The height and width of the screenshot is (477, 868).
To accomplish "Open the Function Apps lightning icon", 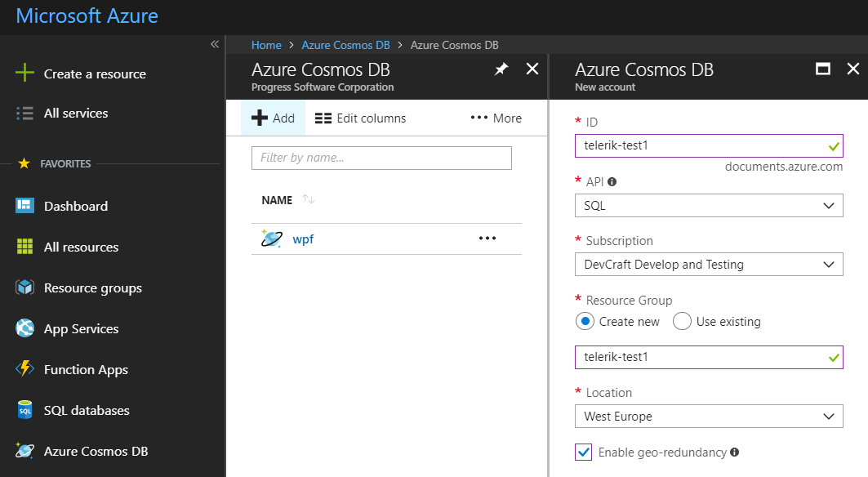I will [25, 369].
